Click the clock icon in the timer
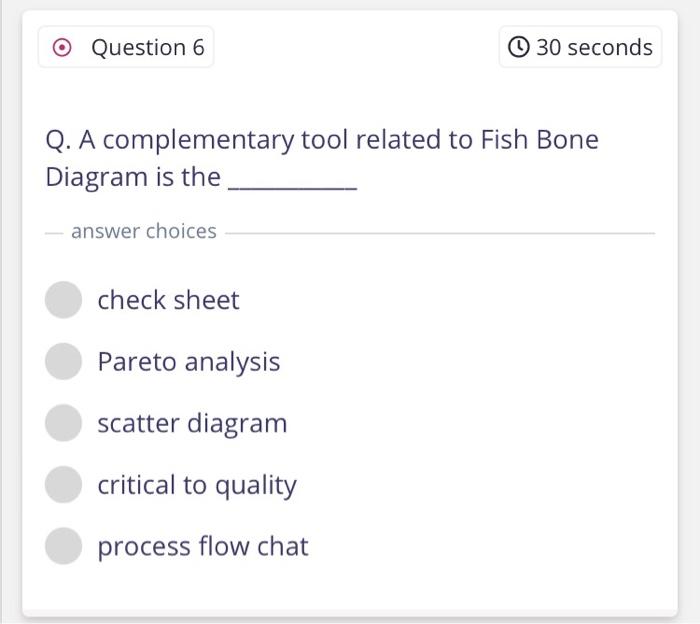Viewport: 700px width, 624px height. pyautogui.click(x=519, y=48)
